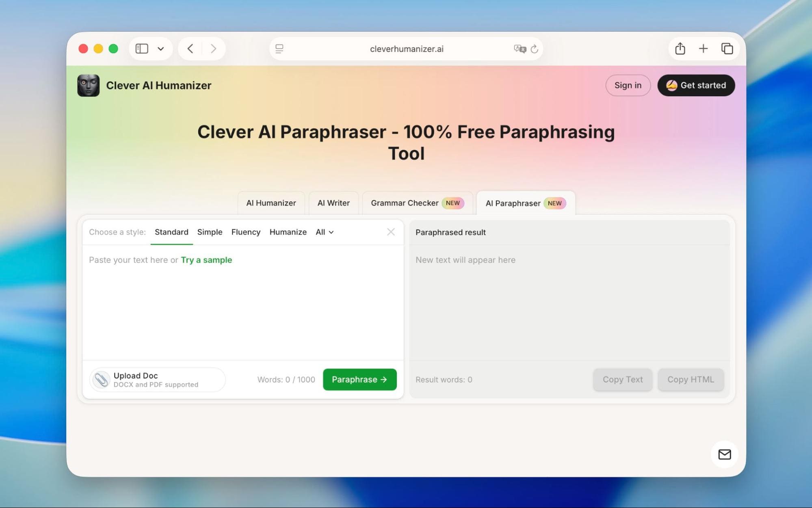The width and height of the screenshot is (812, 508).
Task: Switch to the AI Humanizer tab
Action: (271, 203)
